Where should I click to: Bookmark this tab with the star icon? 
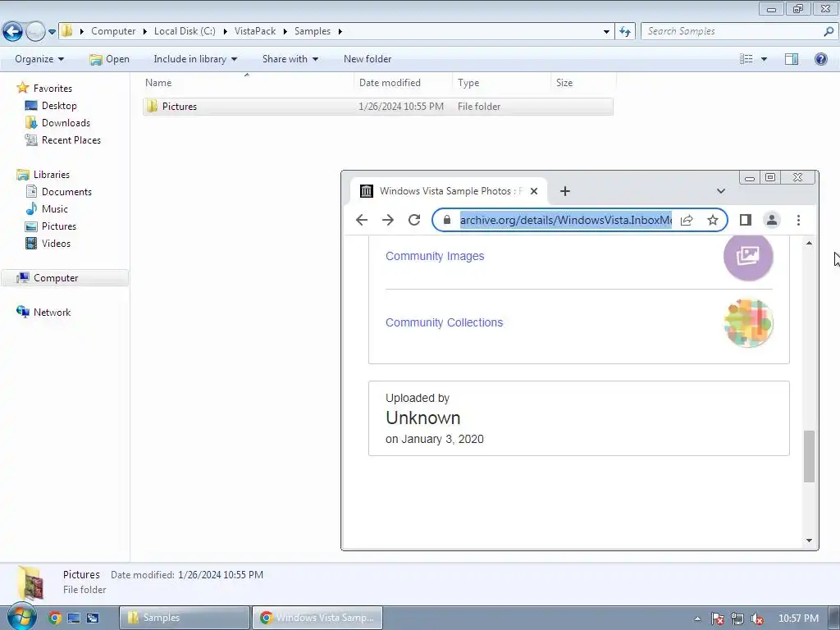[x=713, y=220]
